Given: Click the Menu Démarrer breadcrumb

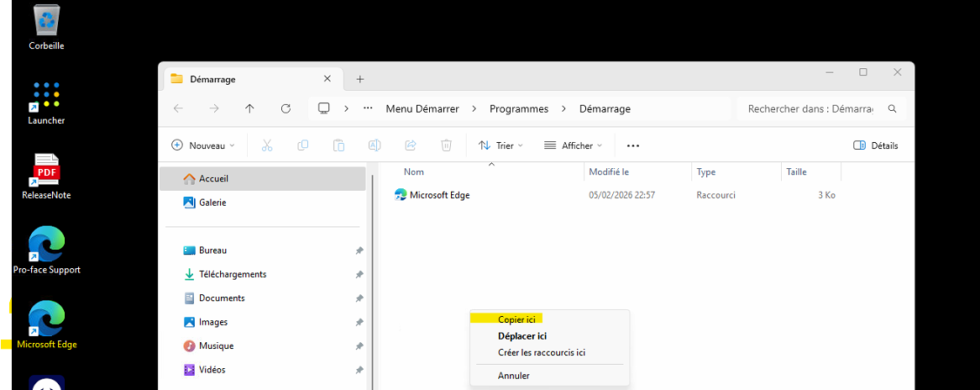Looking at the screenshot, I should click(422, 108).
